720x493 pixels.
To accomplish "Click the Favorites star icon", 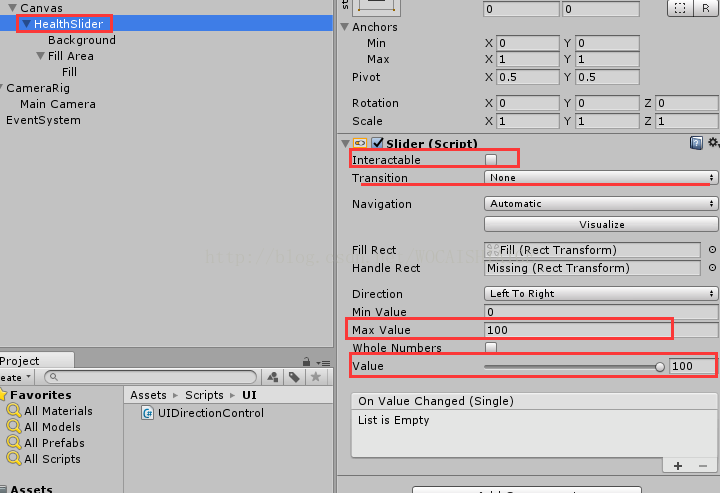I will pos(3,395).
